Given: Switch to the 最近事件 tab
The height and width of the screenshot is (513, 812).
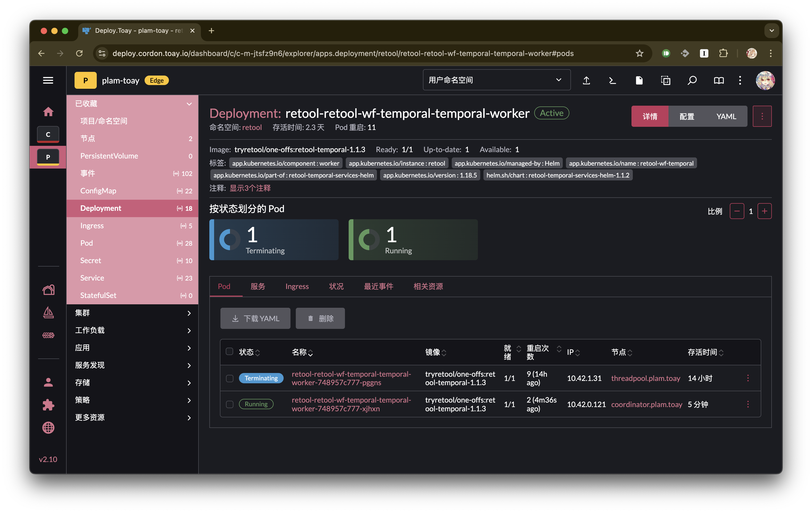Looking at the screenshot, I should tap(378, 286).
